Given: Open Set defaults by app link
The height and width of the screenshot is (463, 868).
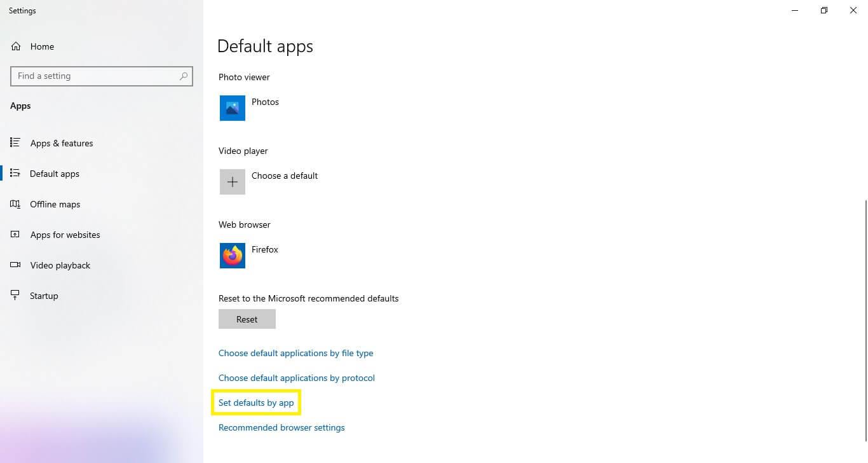Looking at the screenshot, I should click(256, 403).
